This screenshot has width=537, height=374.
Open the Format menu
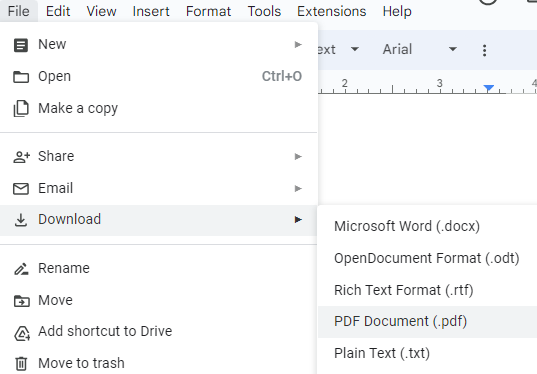[x=208, y=11]
